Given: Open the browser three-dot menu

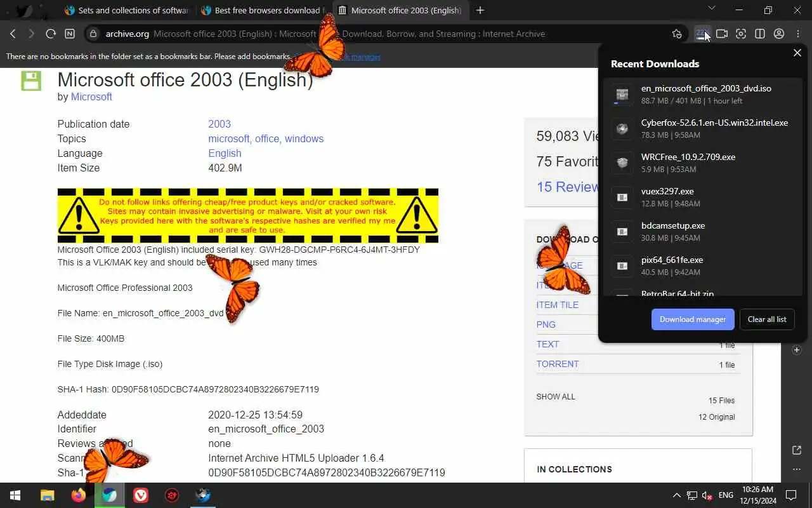Looking at the screenshot, I should point(798,34).
